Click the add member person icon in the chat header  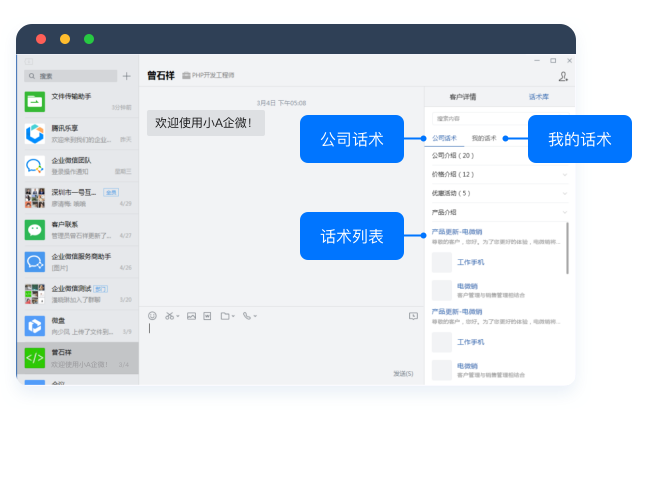pyautogui.click(x=563, y=76)
